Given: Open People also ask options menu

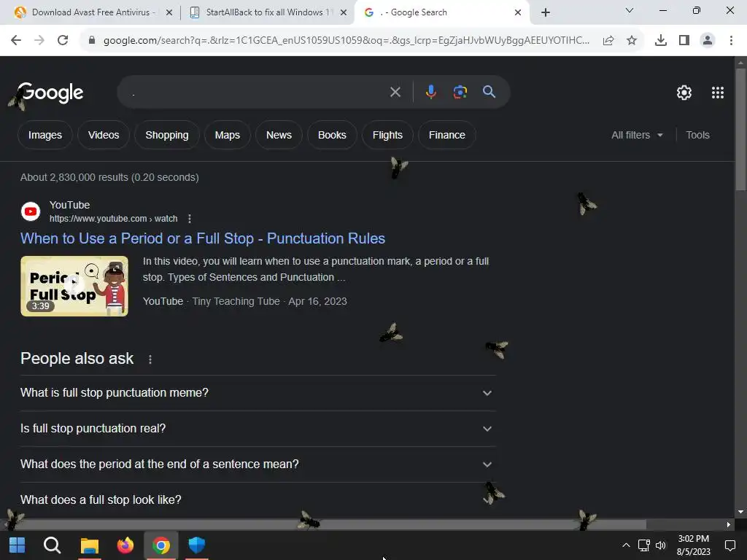Looking at the screenshot, I should click(x=150, y=359).
